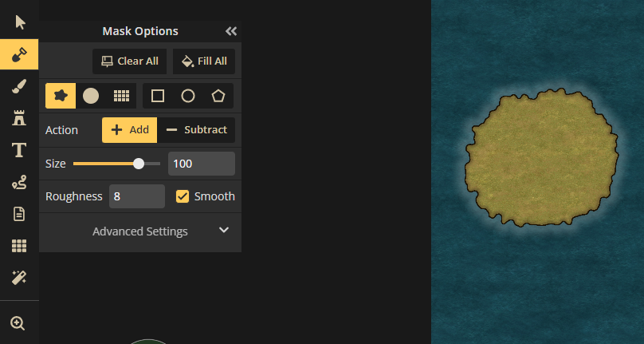This screenshot has width=644, height=344.
Task: Click Fill All button
Action: point(204,61)
